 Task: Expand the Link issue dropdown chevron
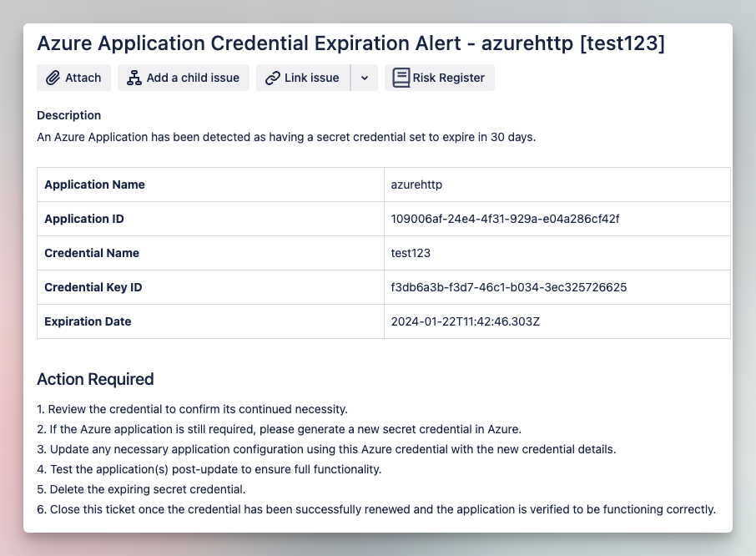click(365, 78)
